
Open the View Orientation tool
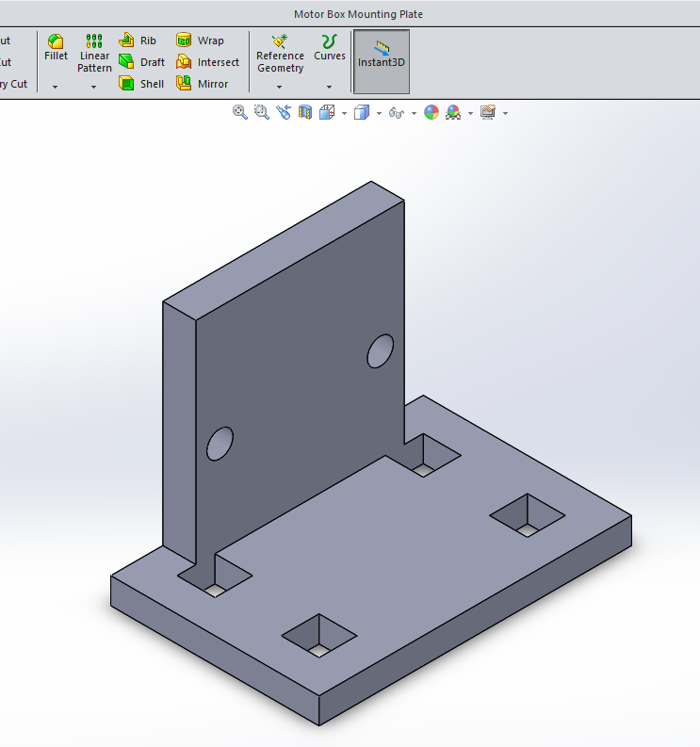click(x=327, y=112)
